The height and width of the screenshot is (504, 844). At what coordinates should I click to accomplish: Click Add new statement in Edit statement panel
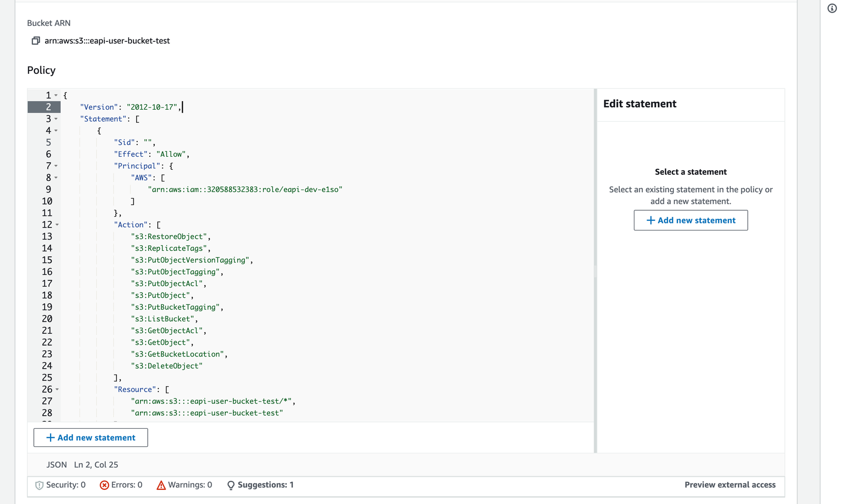tap(691, 220)
